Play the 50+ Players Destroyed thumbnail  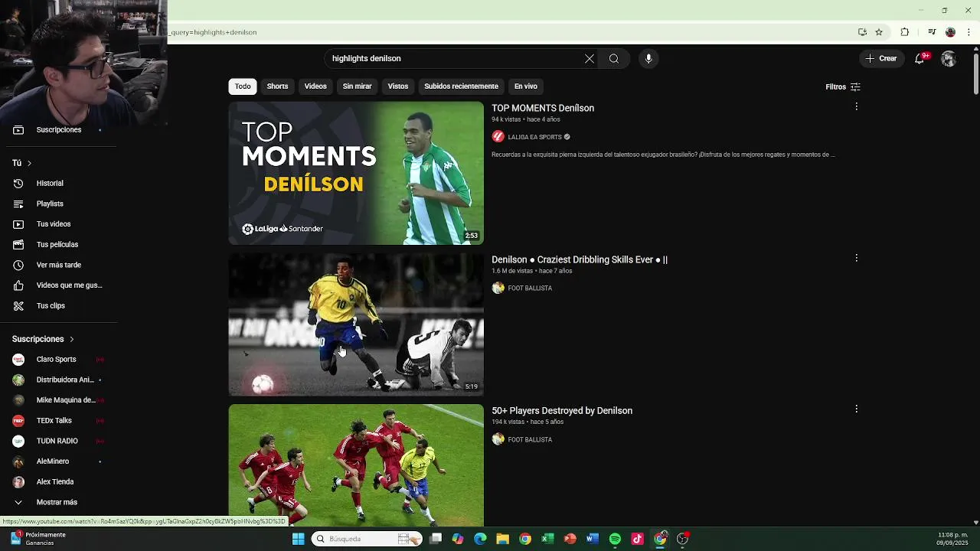356,465
